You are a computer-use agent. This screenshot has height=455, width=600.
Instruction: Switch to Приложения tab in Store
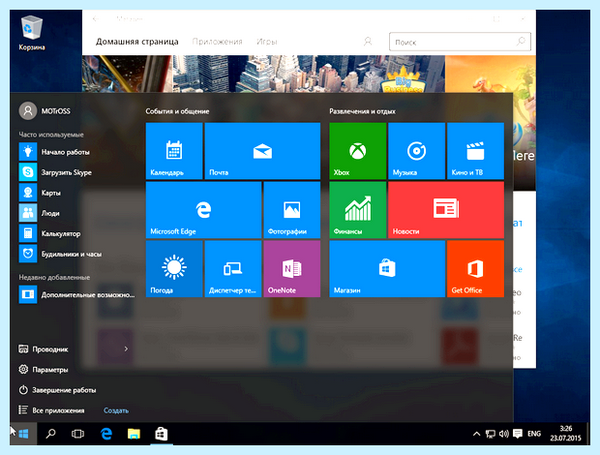[217, 42]
